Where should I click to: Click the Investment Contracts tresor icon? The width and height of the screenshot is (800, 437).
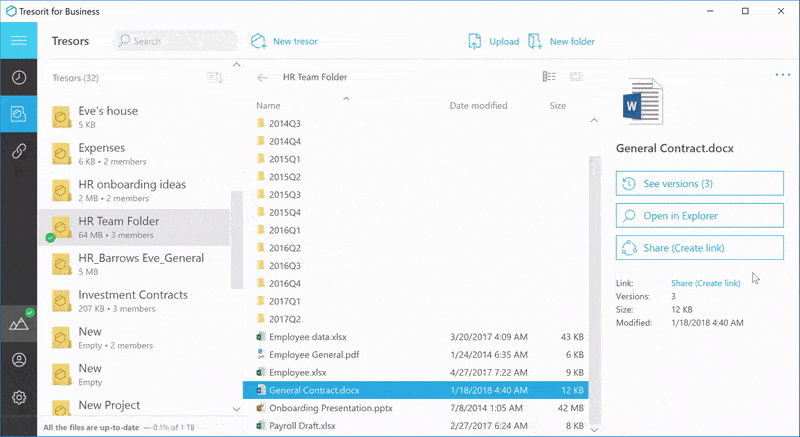(x=62, y=301)
